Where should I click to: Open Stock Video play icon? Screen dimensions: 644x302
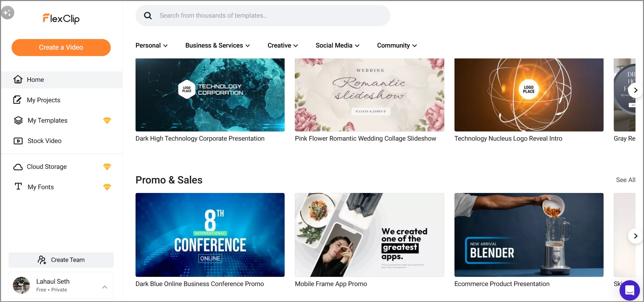click(x=18, y=141)
